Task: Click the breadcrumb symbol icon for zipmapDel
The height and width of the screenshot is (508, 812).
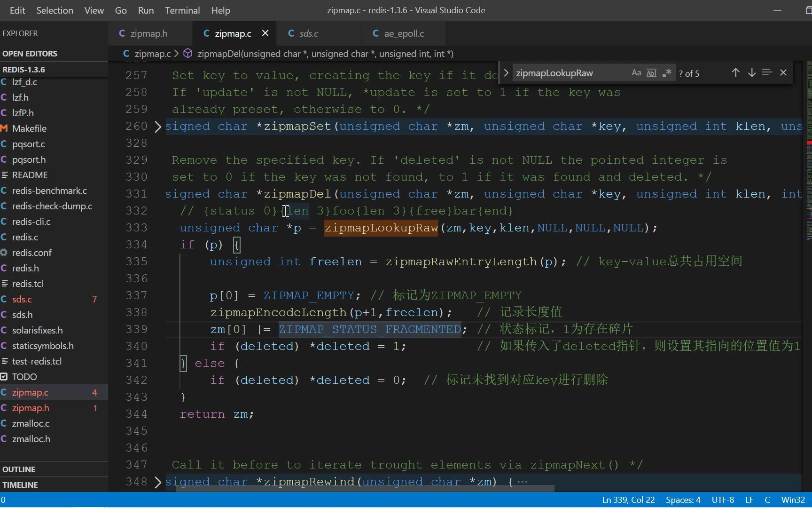Action: point(187,53)
